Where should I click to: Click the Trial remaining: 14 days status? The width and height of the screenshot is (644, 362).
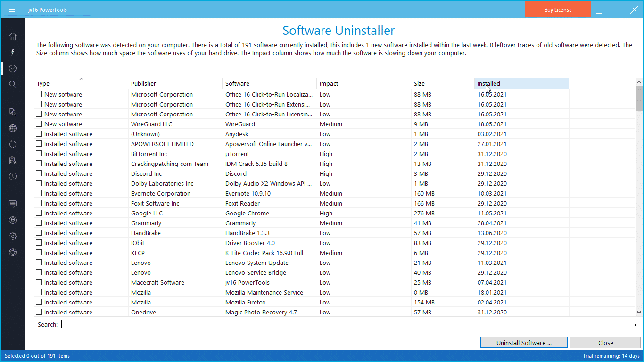coord(611,356)
